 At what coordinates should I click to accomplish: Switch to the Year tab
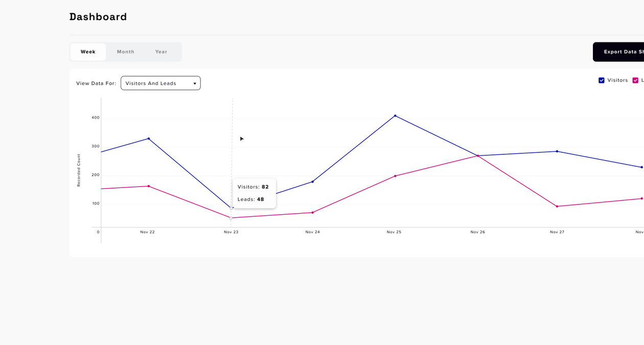[x=161, y=52]
